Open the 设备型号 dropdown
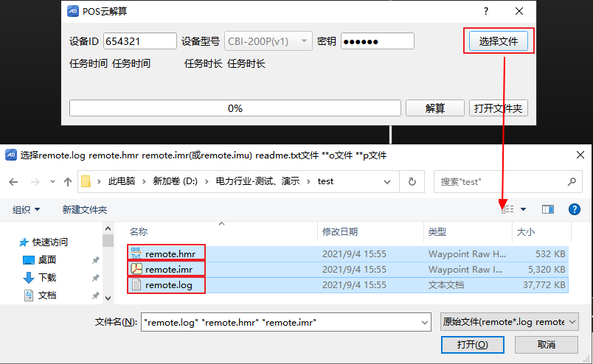Screen dimensions: 593x364 tap(268, 41)
